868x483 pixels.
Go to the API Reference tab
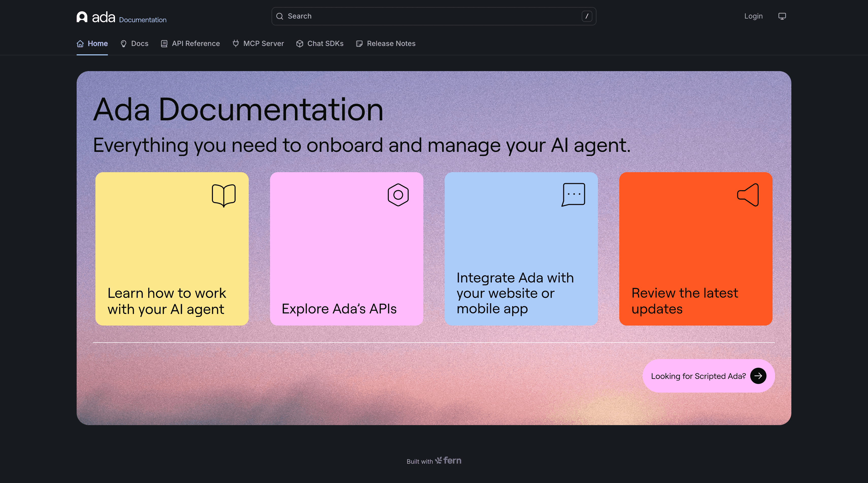tap(190, 43)
